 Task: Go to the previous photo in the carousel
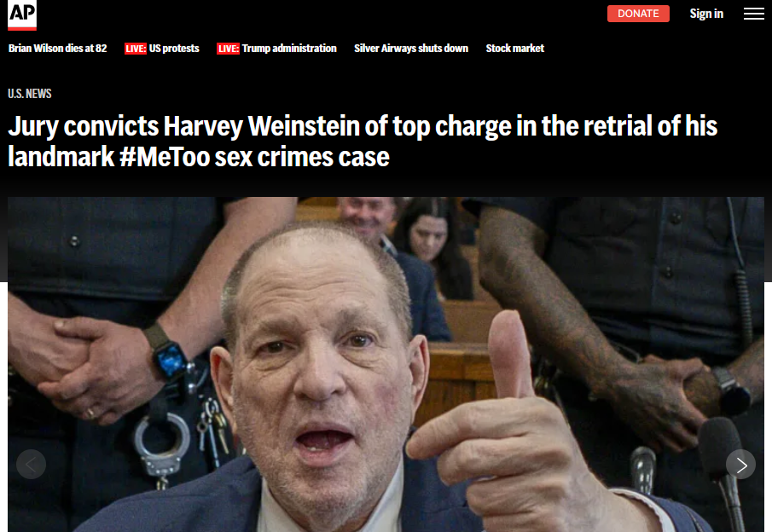point(31,464)
